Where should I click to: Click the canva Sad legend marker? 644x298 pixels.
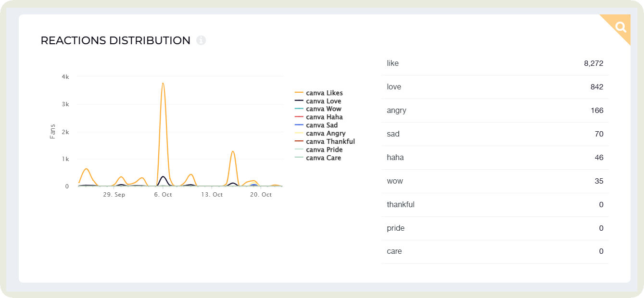click(298, 125)
